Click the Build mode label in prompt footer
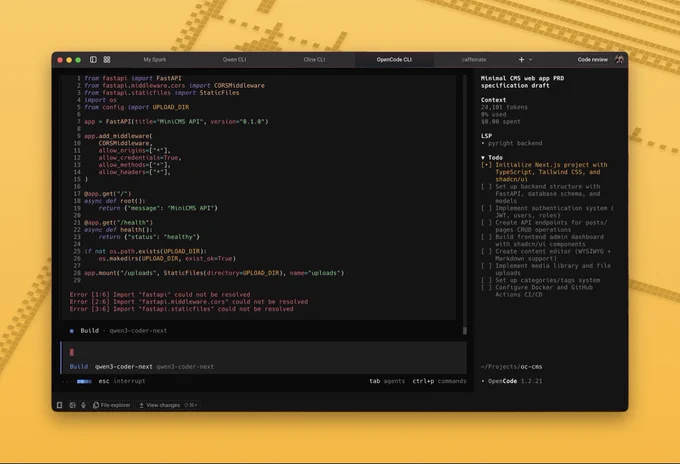Viewport: 680px width, 464px height. tap(79, 366)
